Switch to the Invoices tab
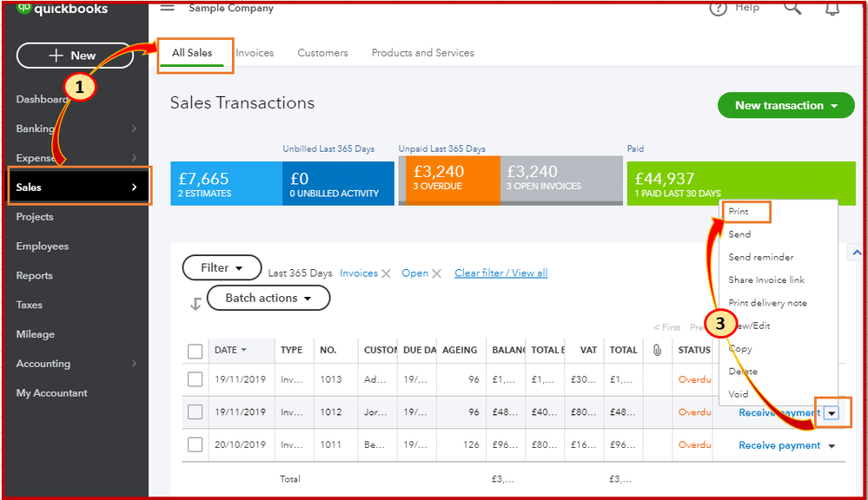 [x=255, y=53]
